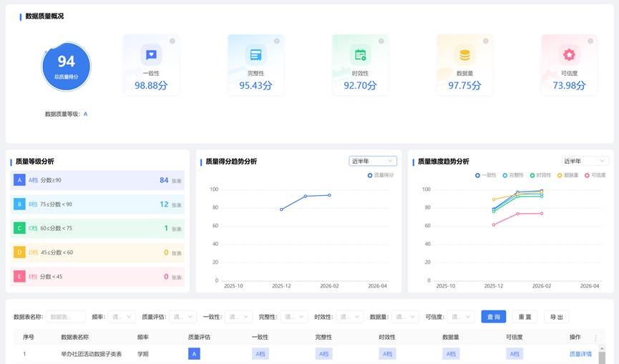Click the info icon on 一致性 card
Viewport: 619px width, 364px height.
coord(172,41)
